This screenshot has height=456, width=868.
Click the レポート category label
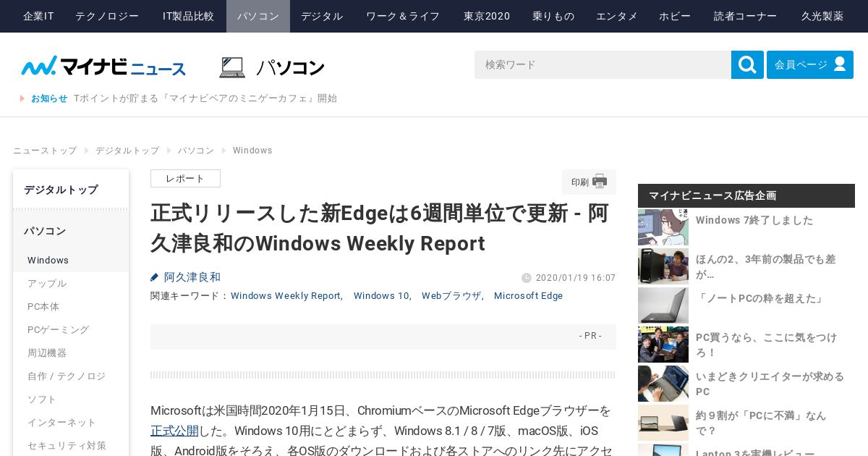point(185,179)
